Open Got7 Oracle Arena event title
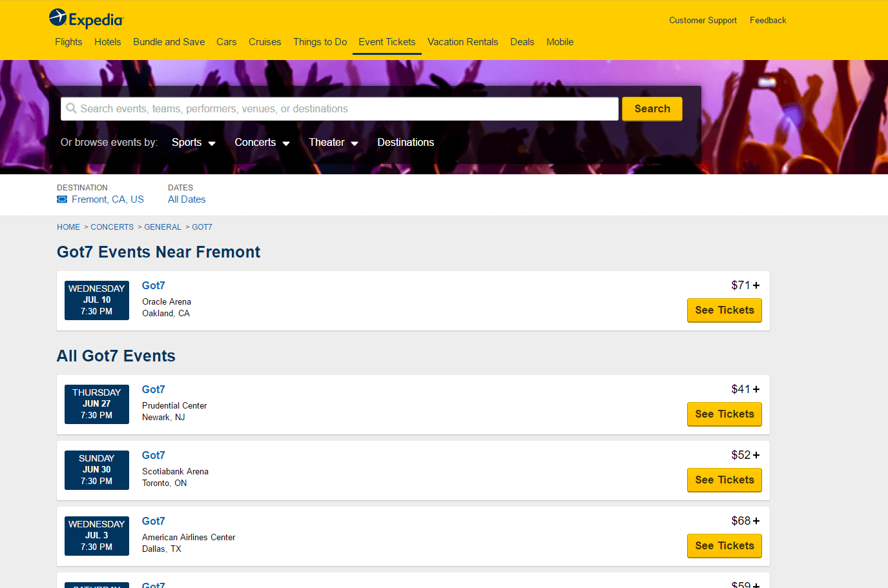Viewport: 888px width, 588px height. tap(154, 285)
